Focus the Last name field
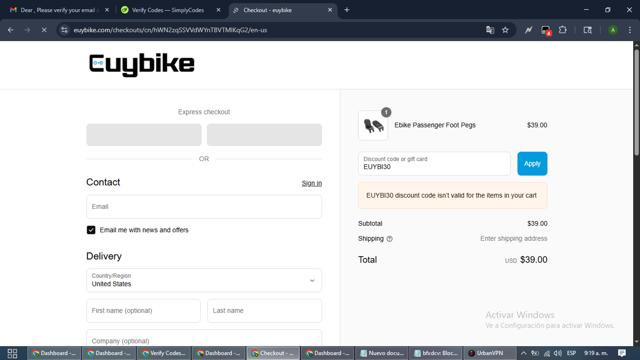Screen dimensions: 640x360 264,311
